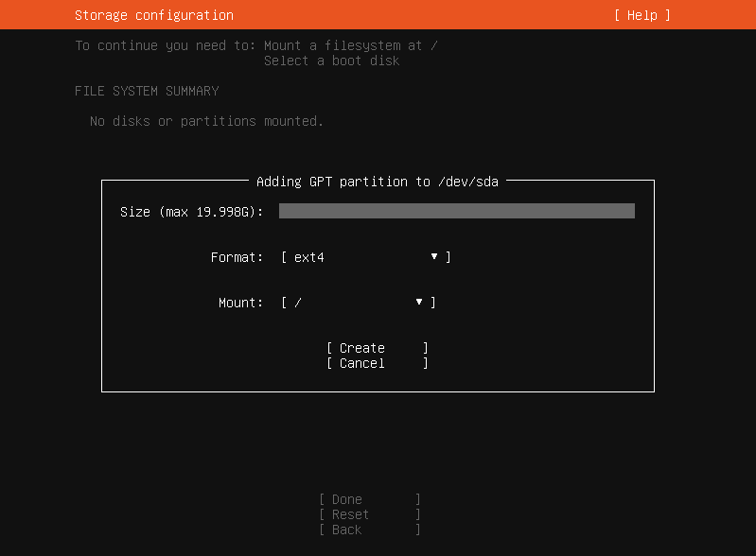Click the Cancel button
The image size is (756, 556).
point(377,363)
